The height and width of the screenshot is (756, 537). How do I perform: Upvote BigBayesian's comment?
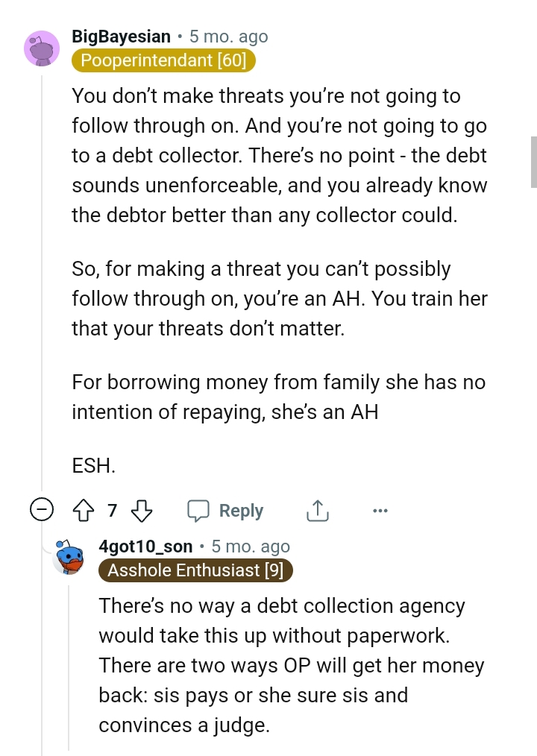[x=84, y=510]
